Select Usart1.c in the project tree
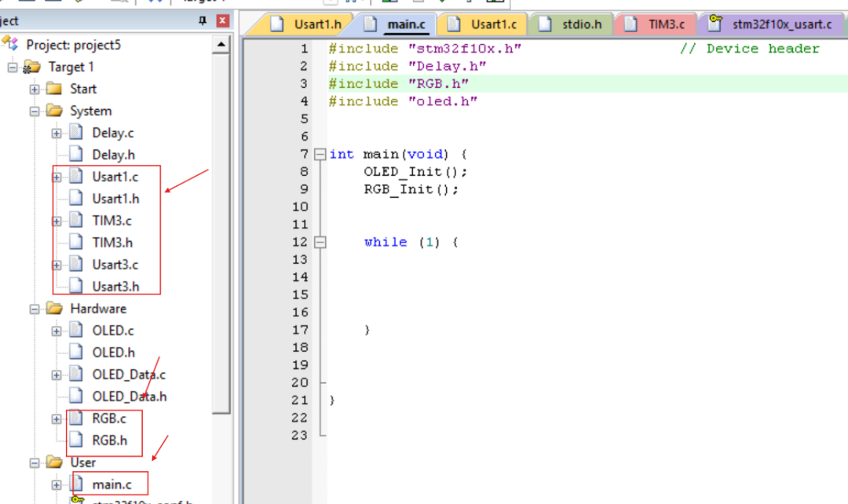Viewport: 848px width, 504px height. (x=115, y=177)
